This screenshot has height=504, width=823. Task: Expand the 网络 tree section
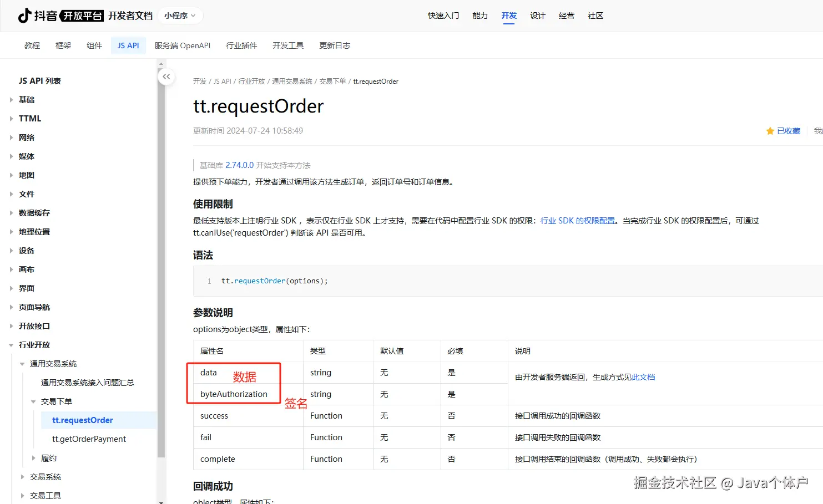coord(11,138)
